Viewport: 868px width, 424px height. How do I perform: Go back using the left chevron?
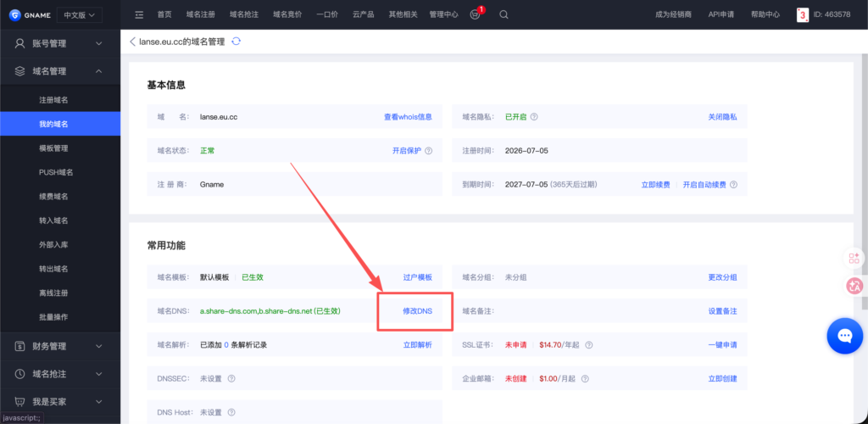coord(132,42)
